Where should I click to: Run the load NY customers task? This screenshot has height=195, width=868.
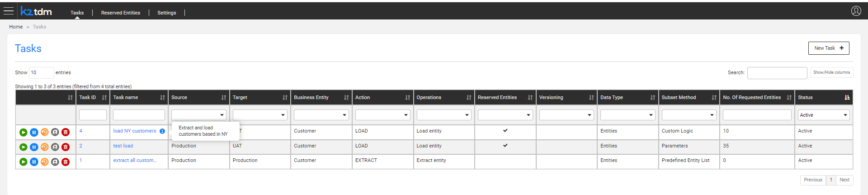coord(24,132)
